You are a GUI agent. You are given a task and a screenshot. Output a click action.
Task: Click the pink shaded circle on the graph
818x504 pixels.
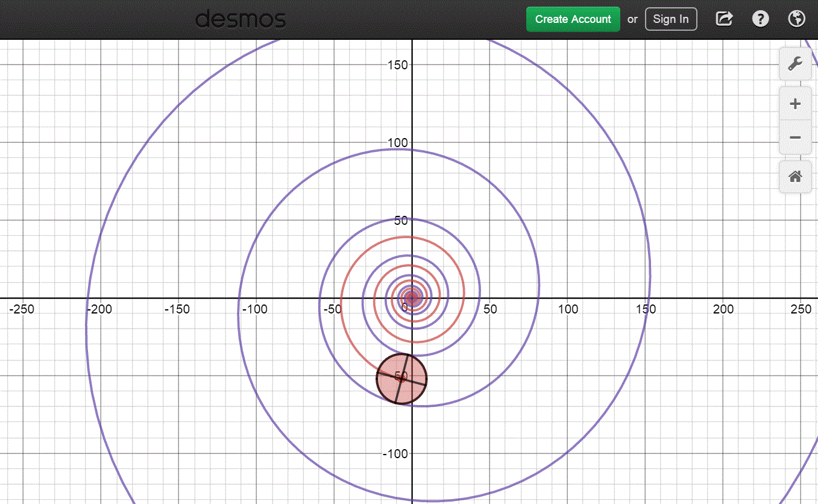click(x=401, y=379)
